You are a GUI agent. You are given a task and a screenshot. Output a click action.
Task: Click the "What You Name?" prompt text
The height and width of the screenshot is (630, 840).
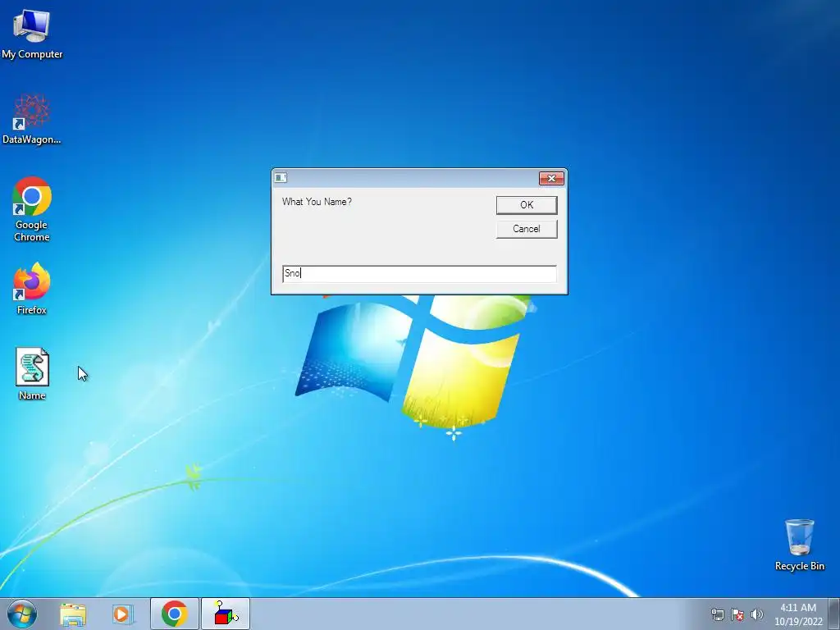click(x=317, y=202)
